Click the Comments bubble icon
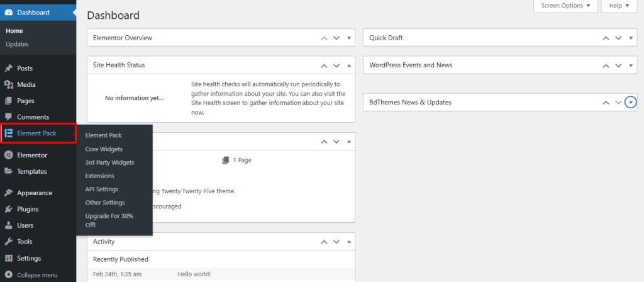Viewport: 644px width, 282px height. 8,117
